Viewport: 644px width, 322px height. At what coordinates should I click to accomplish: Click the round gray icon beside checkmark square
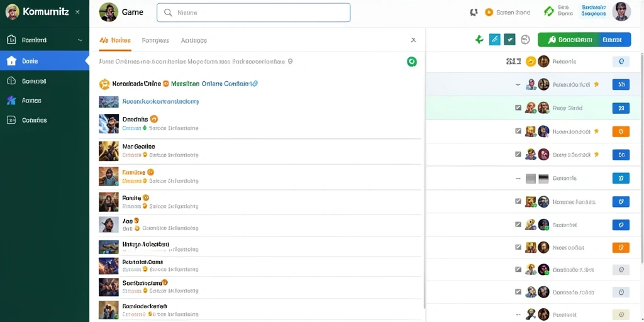point(525,40)
